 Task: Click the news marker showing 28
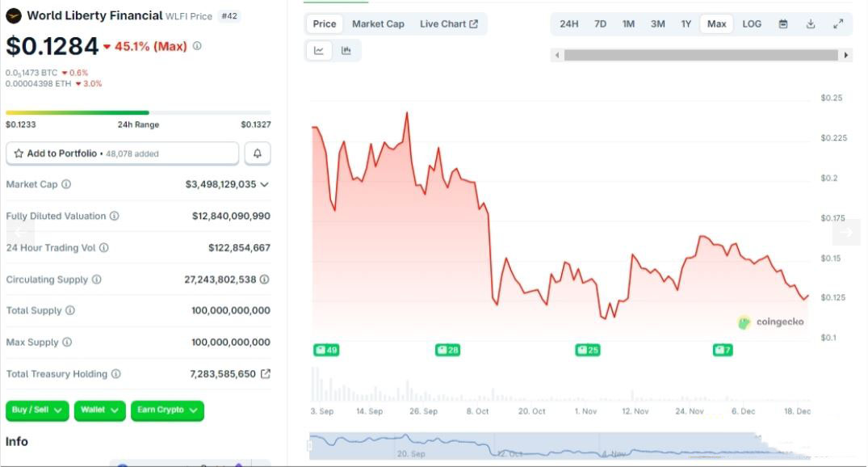[x=447, y=350]
